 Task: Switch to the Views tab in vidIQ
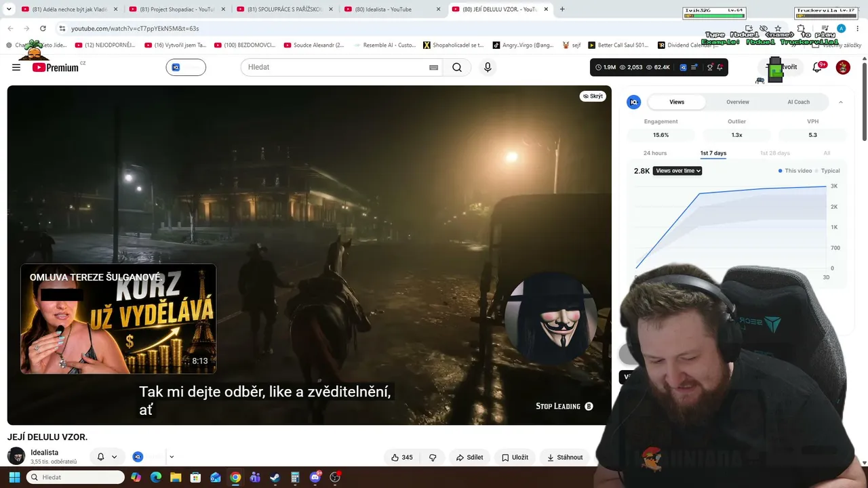(677, 102)
